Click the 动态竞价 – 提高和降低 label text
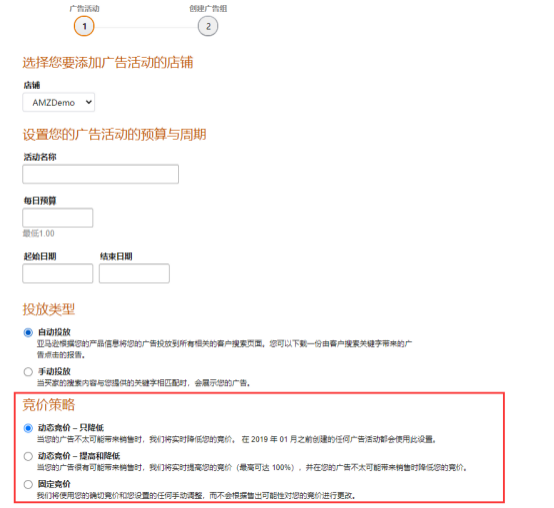Image resolution: width=554 pixels, height=508 pixels. click(79, 456)
